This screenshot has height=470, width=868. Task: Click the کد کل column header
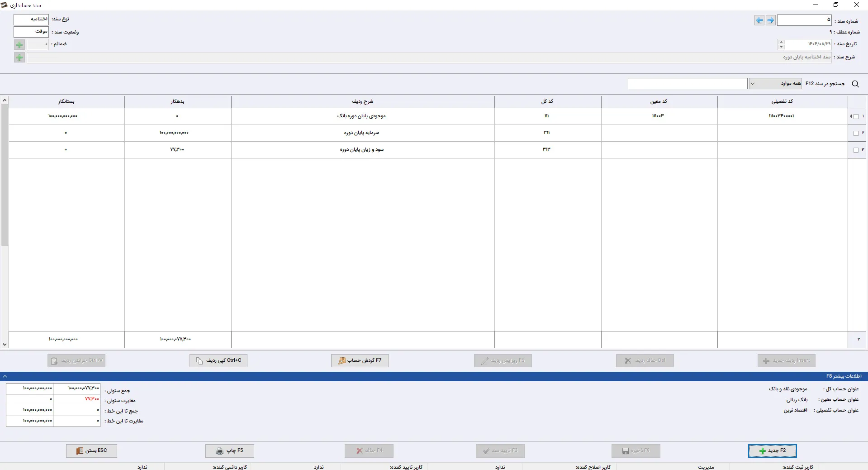[x=548, y=102]
